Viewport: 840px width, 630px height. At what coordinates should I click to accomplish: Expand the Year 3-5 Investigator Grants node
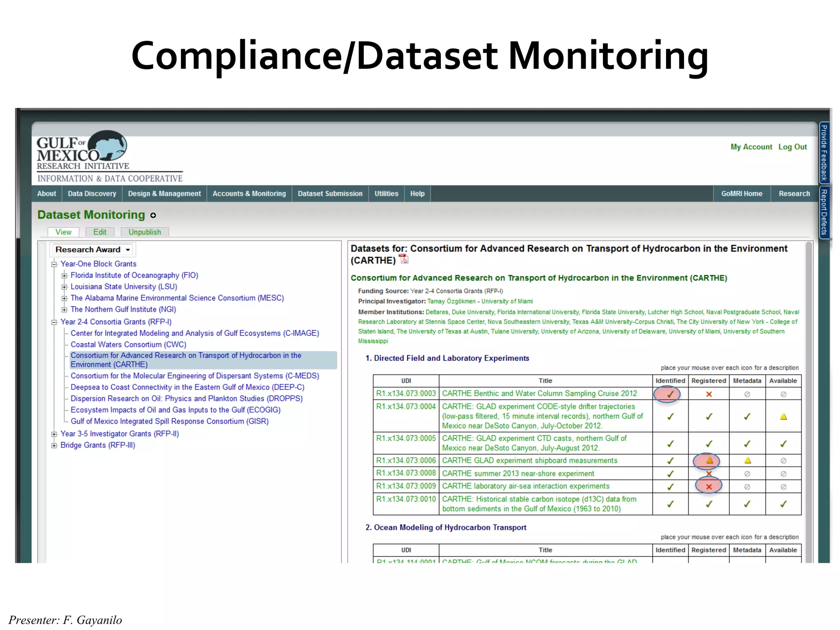[54, 434]
